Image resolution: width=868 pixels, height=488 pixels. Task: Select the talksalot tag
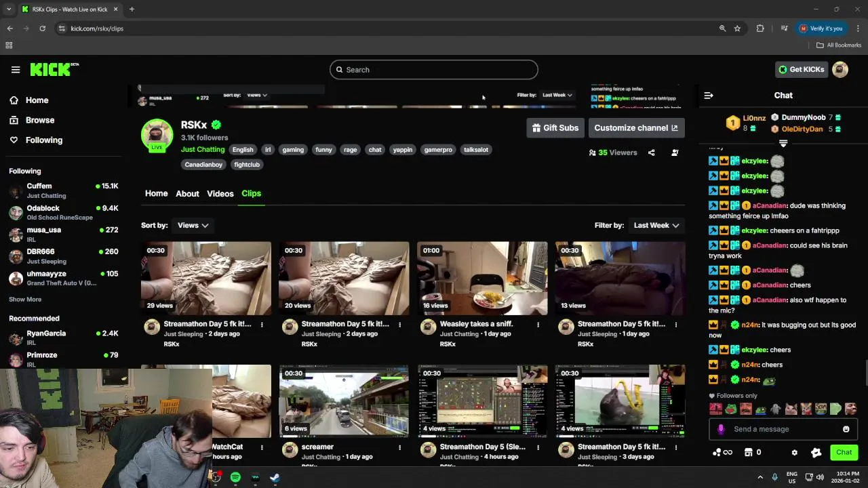[x=476, y=150]
